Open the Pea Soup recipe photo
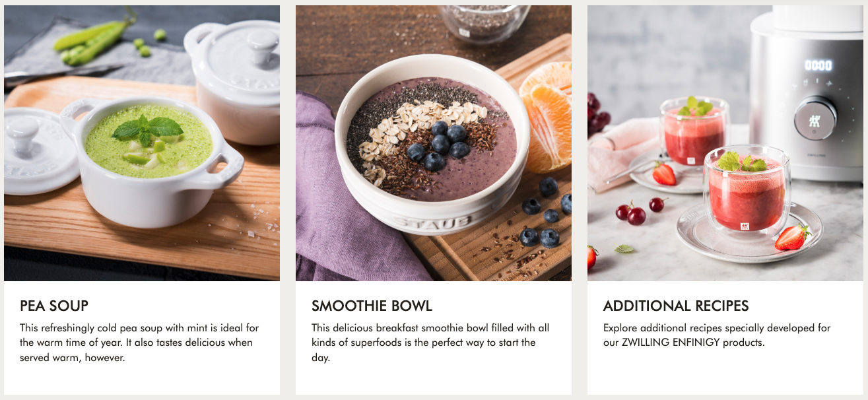Screen dimensions: 868x400 tap(142, 143)
